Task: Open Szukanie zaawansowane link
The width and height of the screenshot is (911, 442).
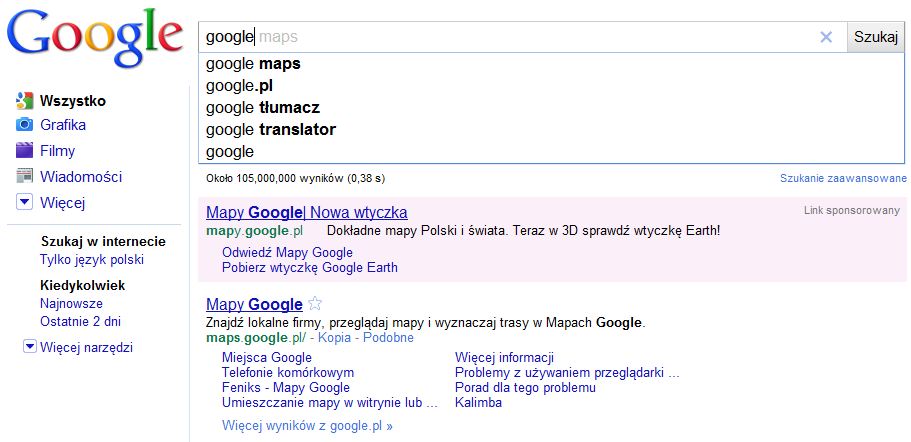Action: [x=843, y=178]
